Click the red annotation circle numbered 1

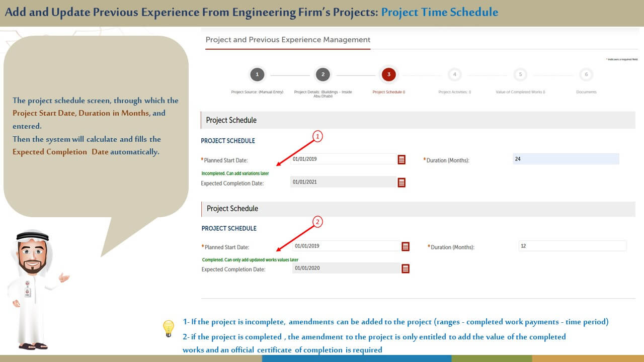point(317,136)
